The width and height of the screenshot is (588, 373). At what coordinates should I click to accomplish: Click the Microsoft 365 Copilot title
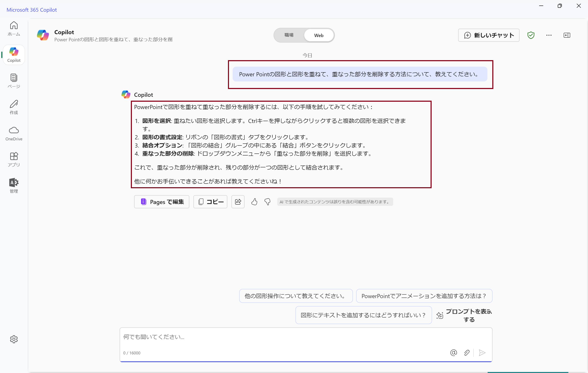click(x=32, y=10)
